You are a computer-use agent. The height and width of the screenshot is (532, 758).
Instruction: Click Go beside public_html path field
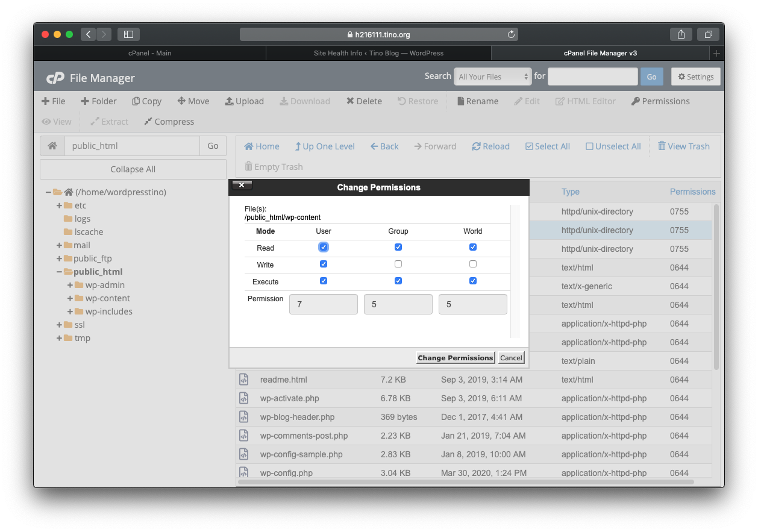213,146
